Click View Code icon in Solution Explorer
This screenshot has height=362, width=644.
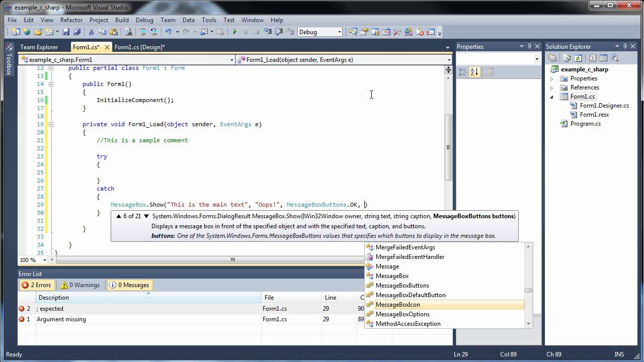[x=592, y=58]
